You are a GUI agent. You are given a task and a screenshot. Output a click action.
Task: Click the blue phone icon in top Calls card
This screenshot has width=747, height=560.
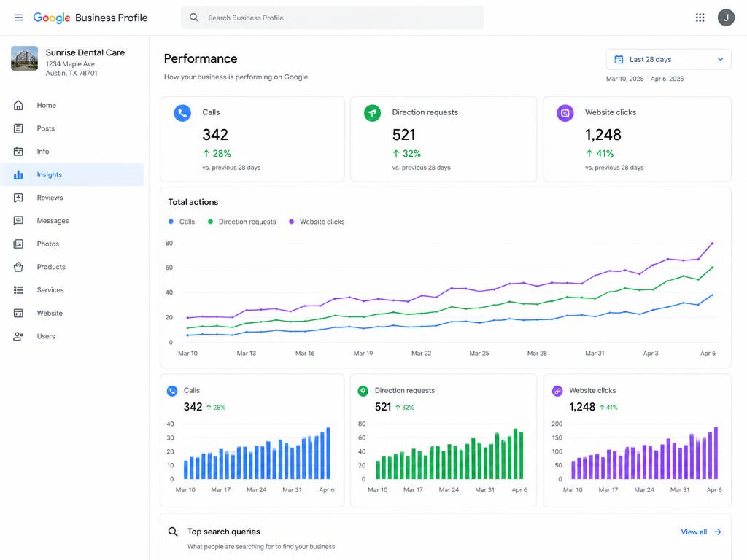pyautogui.click(x=182, y=113)
